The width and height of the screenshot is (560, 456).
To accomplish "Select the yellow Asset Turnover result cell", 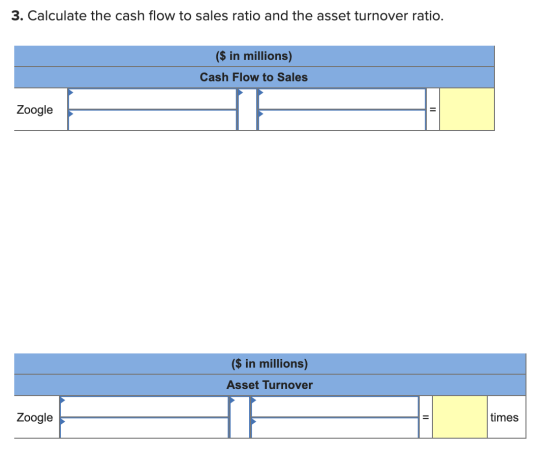I will pos(460,417).
